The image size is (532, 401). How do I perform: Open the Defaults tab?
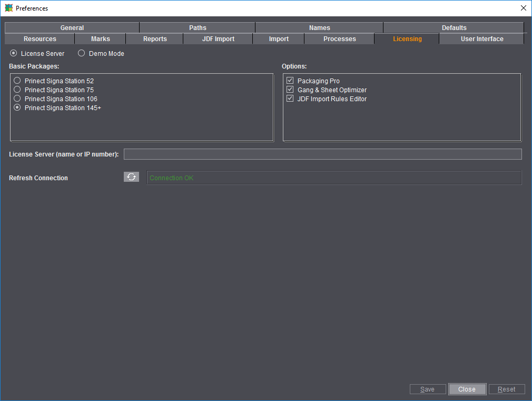point(454,27)
